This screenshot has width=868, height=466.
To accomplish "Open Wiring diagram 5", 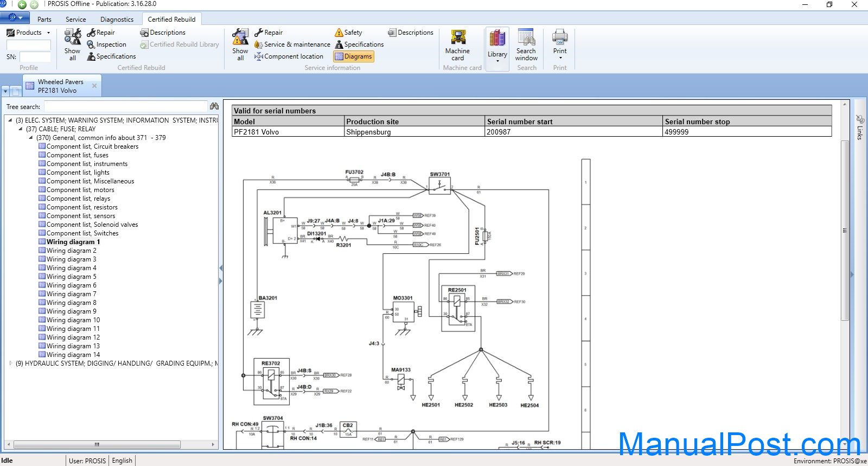I will point(71,277).
